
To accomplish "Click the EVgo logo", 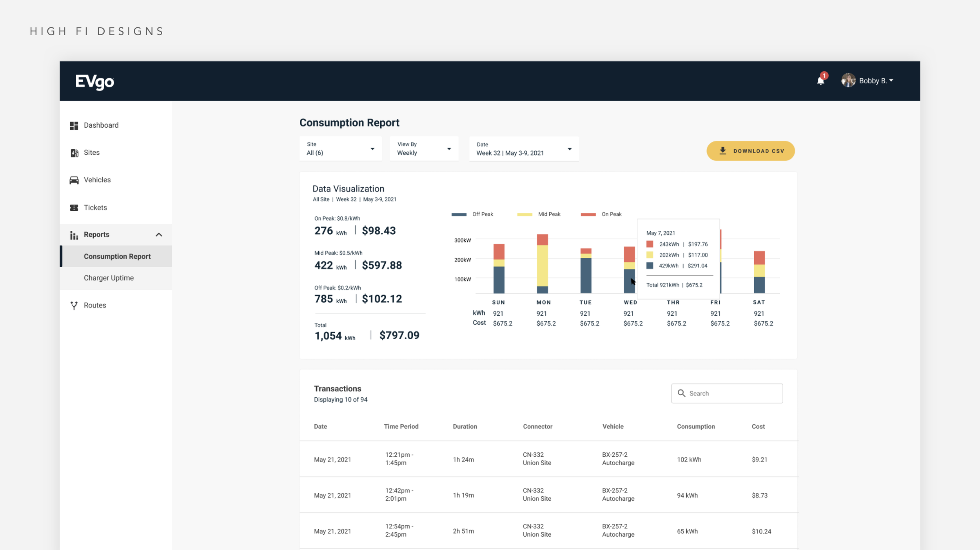I will coord(94,81).
